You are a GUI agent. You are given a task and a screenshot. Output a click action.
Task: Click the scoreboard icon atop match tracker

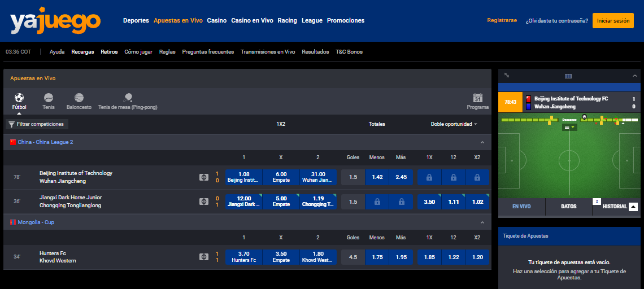point(568,76)
